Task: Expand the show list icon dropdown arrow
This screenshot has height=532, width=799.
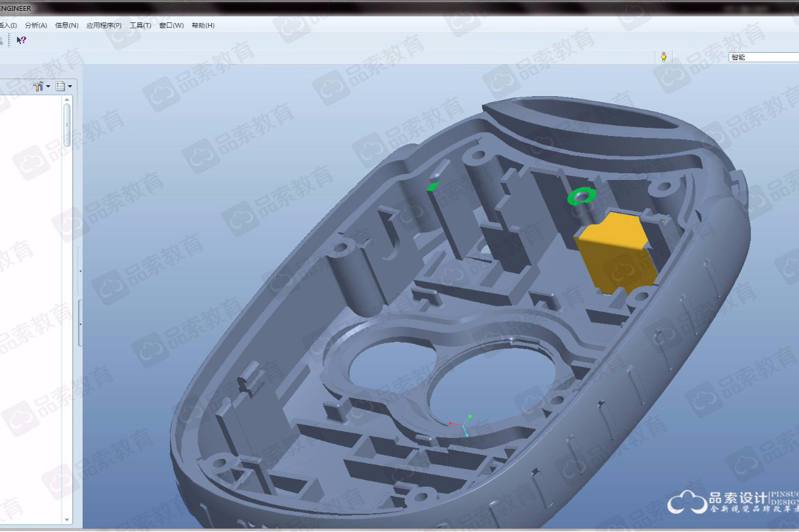Action: click(70, 86)
